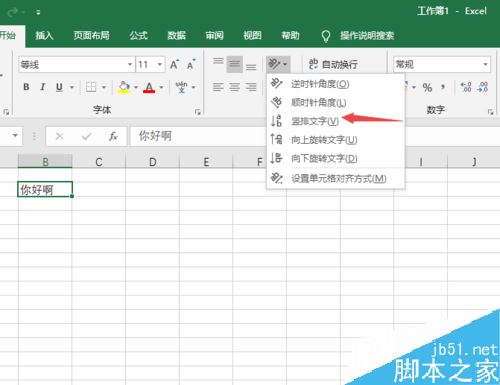This screenshot has height=385, width=500.
Task: Toggle underline formatting
Action: 59,87
